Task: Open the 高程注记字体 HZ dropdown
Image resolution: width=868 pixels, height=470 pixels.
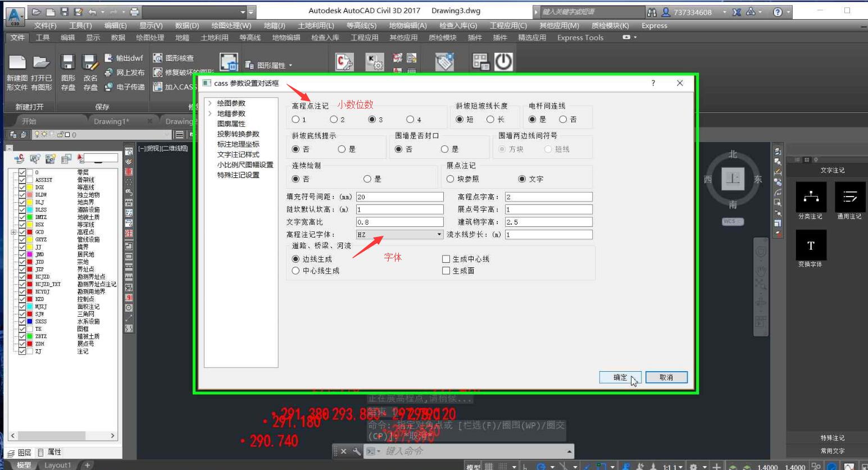Action: 439,235
